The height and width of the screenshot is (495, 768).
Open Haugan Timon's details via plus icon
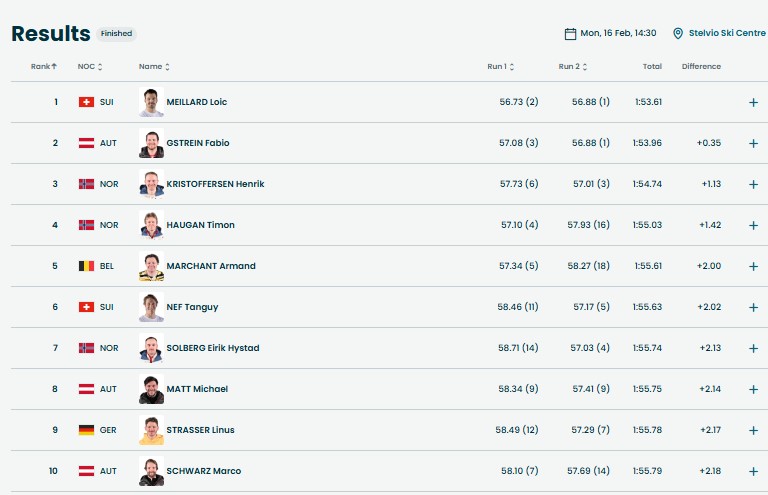(753, 225)
